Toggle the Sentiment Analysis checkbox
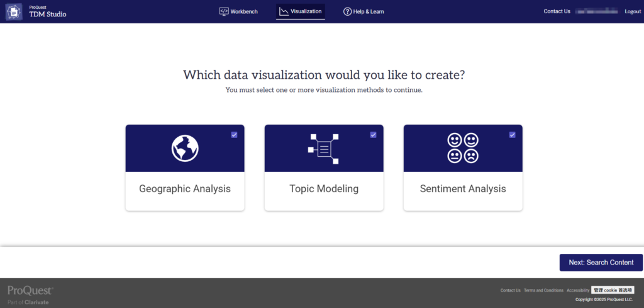The width and height of the screenshot is (644, 308). (x=512, y=135)
